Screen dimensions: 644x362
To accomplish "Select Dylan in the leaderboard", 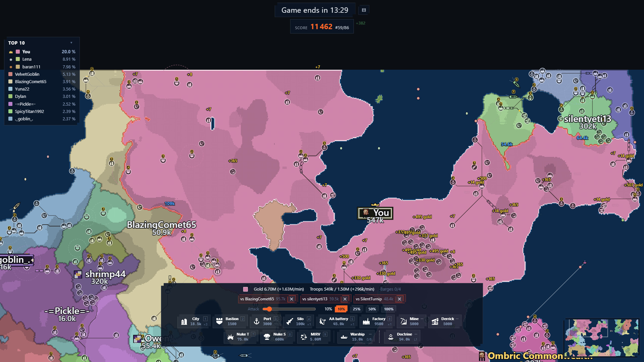I will tap(42, 96).
